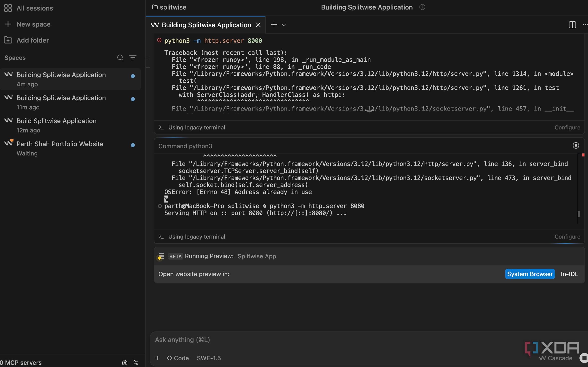Expand the first terminal output chevron
This screenshot has width=588, height=367.
point(369,111)
